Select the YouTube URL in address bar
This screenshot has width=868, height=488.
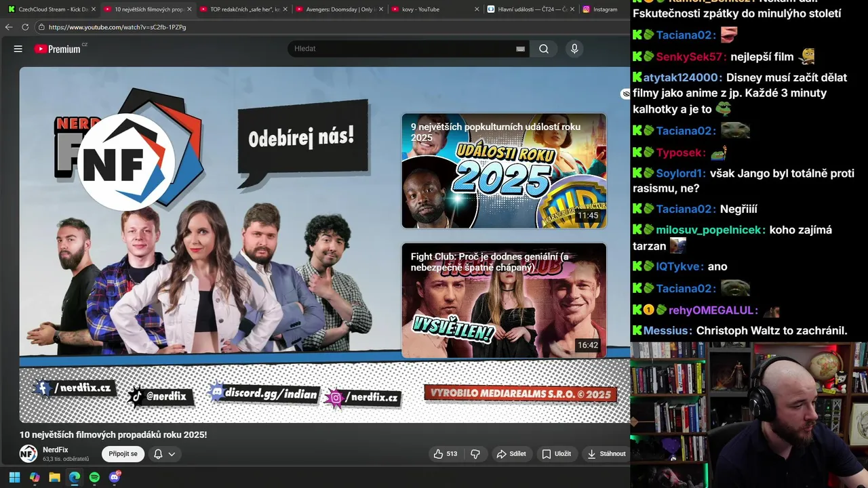pos(117,27)
